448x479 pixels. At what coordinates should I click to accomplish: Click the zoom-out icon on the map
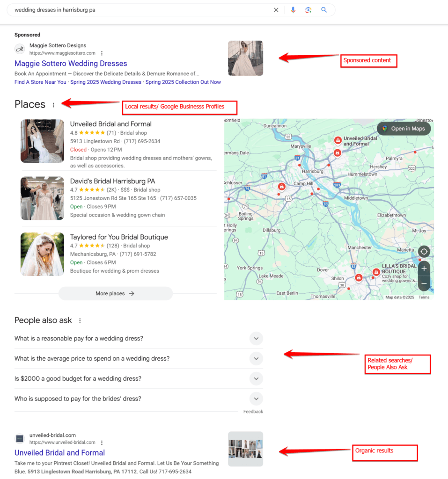pos(424,283)
